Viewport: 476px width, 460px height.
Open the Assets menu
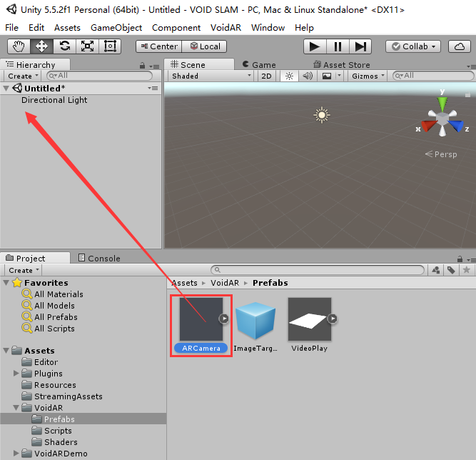tap(67, 28)
